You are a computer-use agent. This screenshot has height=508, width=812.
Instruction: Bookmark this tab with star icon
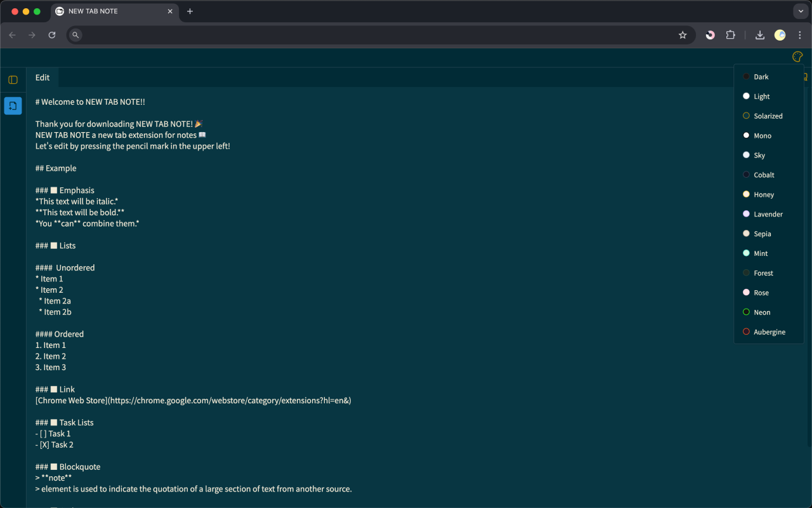(x=683, y=35)
